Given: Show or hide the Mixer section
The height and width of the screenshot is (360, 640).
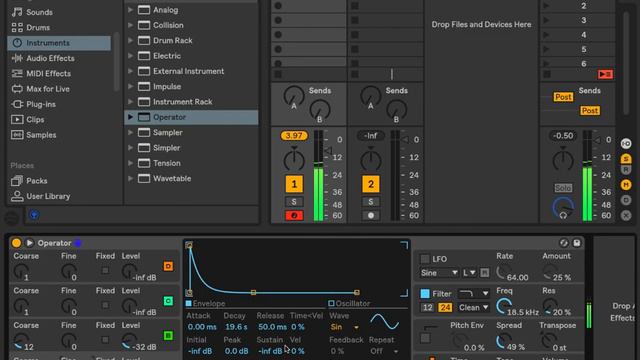Looking at the screenshot, I should (626, 185).
